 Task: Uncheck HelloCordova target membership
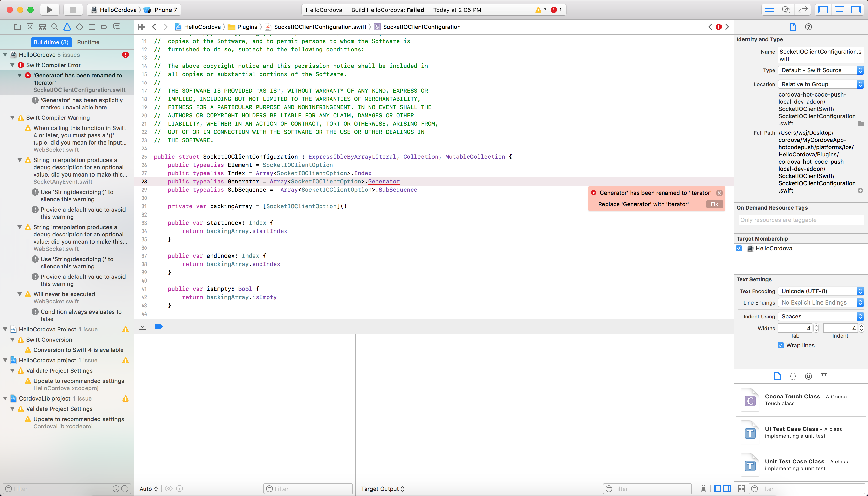tap(739, 248)
